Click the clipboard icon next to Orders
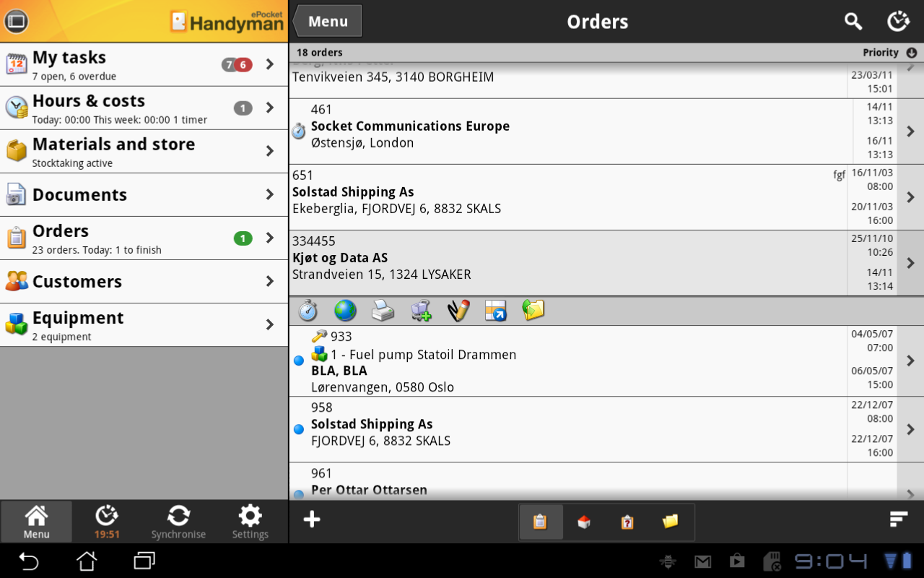Viewport: 924px width, 578px height. [16, 238]
